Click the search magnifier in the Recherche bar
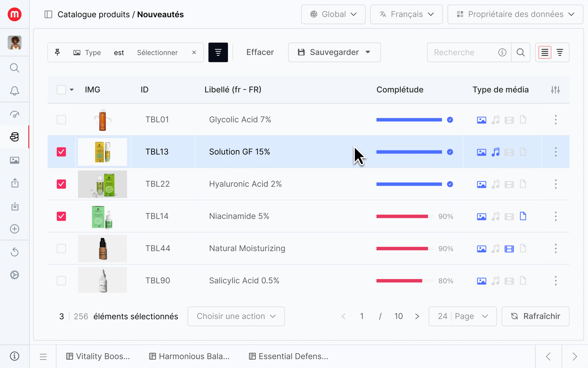The image size is (588, 368). point(521,52)
